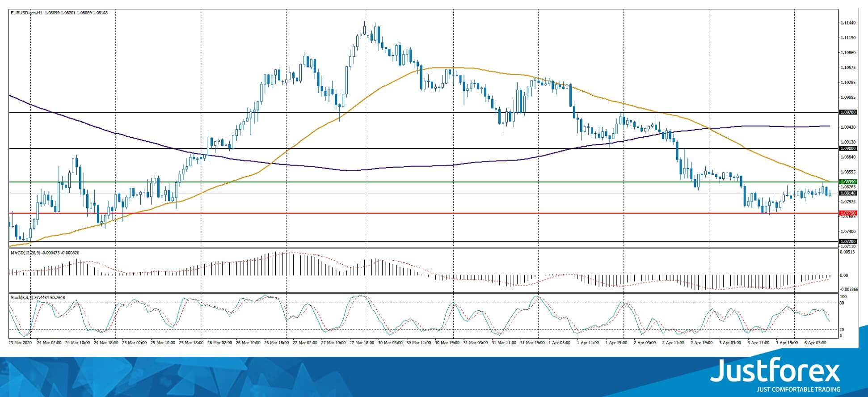Click the 1.07200 support level tag
The image size is (868, 397).
coord(848,241)
